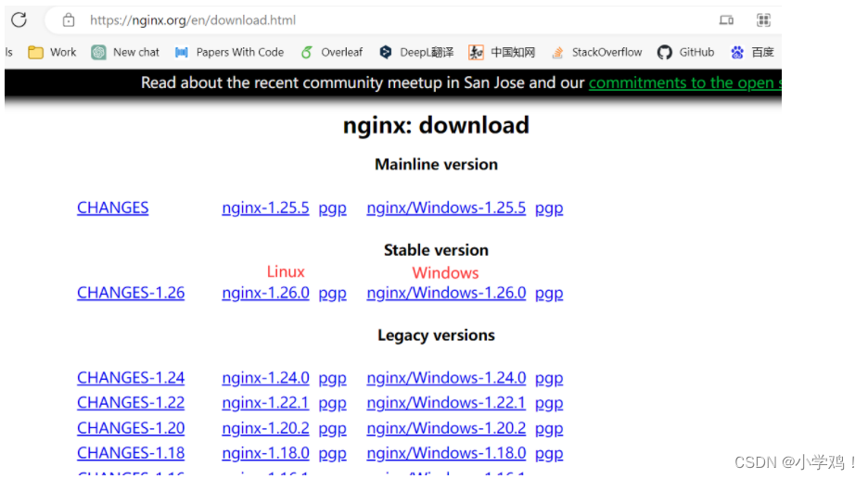Download nginx-1.24.0 legacy source
The width and height of the screenshot is (868, 479).
tap(266, 378)
